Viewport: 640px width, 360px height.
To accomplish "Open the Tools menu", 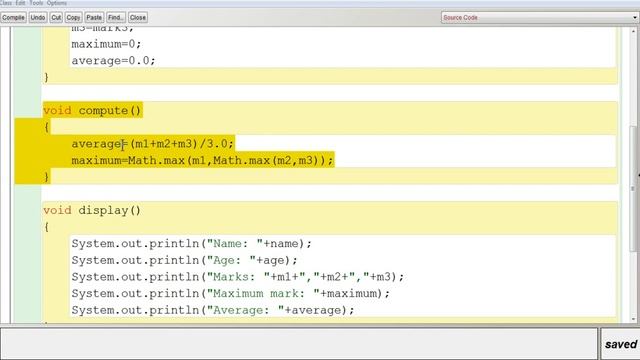I will click(x=36, y=3).
